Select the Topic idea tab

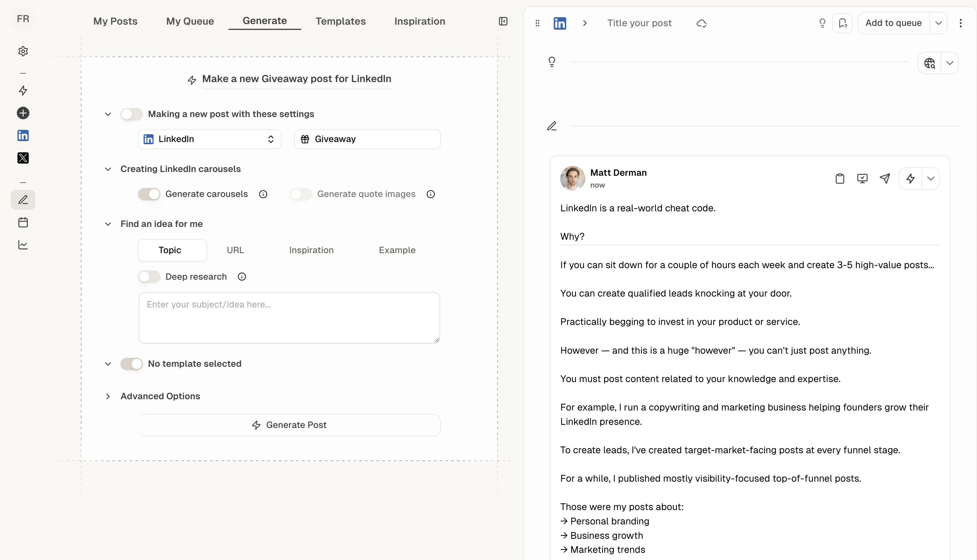(172, 250)
